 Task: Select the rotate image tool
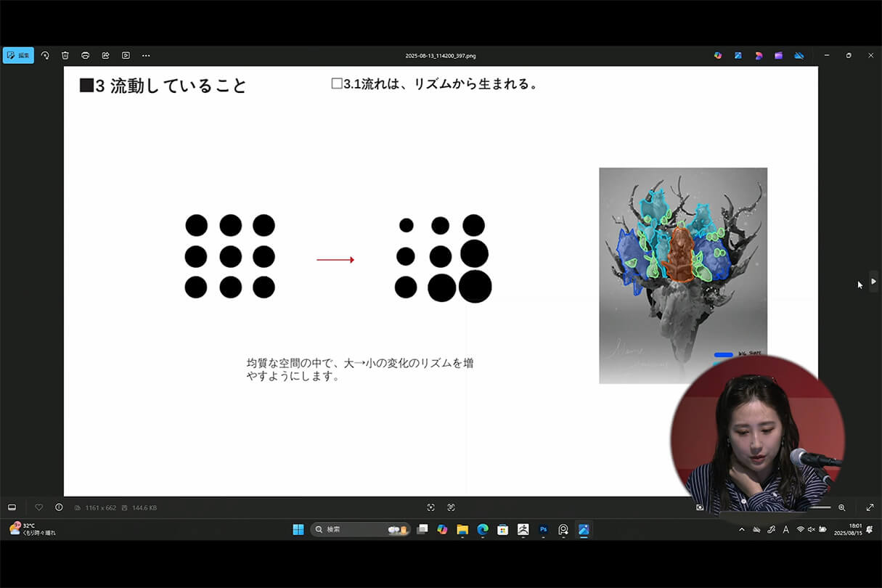click(44, 55)
